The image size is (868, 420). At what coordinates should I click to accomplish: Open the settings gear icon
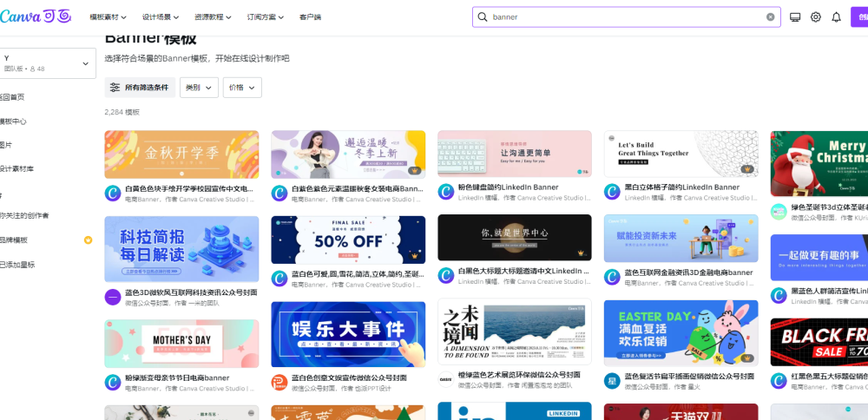coord(815,17)
